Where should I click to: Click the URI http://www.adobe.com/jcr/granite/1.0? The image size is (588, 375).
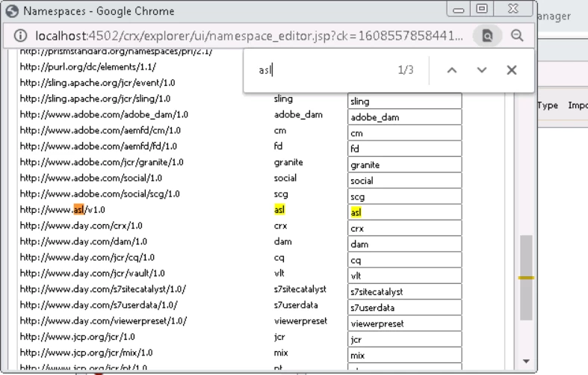tap(102, 162)
